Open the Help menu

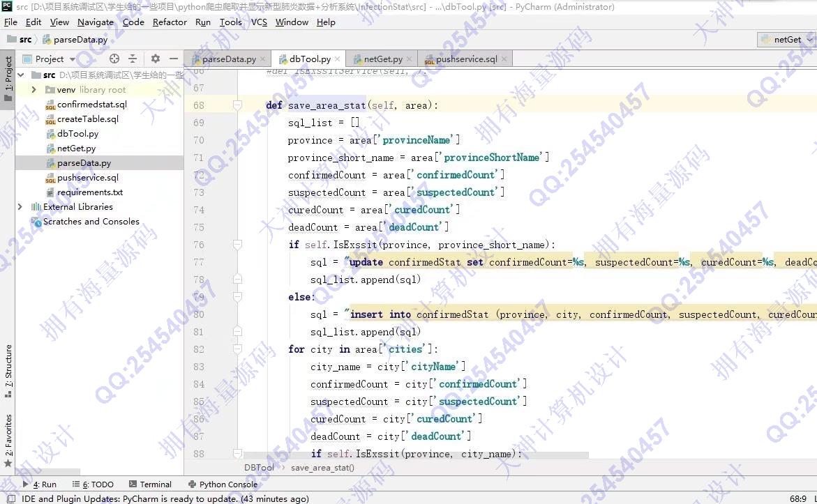(326, 22)
